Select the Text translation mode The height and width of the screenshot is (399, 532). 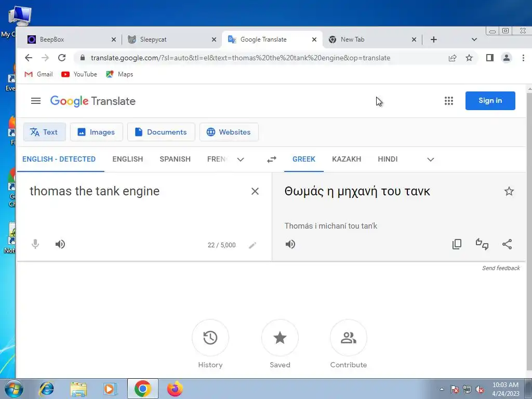point(45,132)
